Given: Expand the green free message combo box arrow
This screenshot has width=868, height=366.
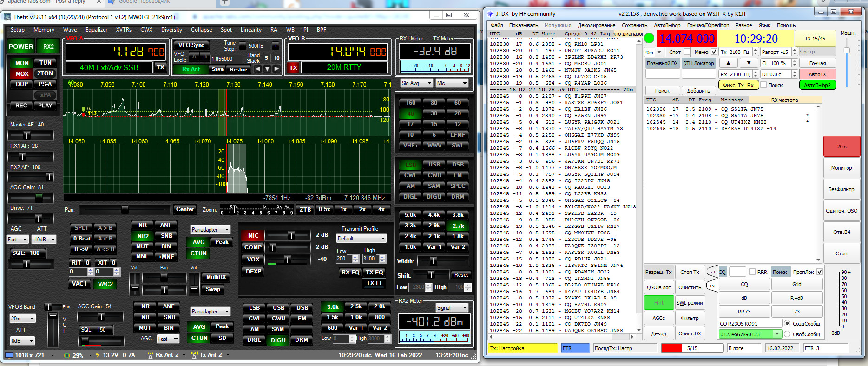Looking at the screenshot, I should click(x=777, y=334).
